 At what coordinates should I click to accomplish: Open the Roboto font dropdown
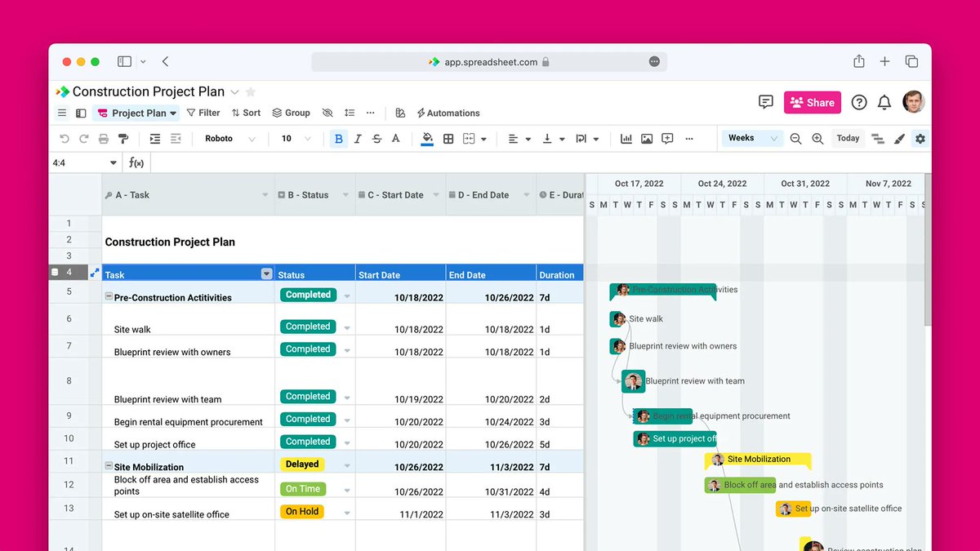click(x=229, y=139)
